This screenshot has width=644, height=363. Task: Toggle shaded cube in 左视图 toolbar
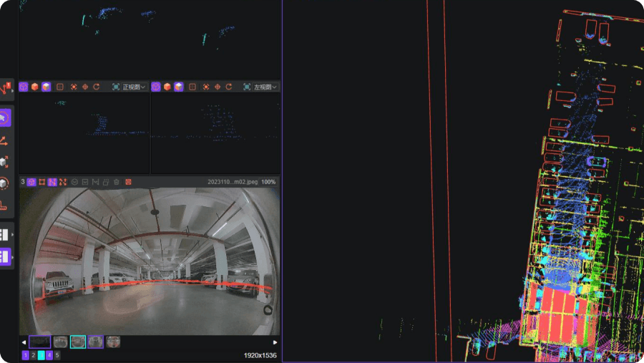[x=179, y=87]
